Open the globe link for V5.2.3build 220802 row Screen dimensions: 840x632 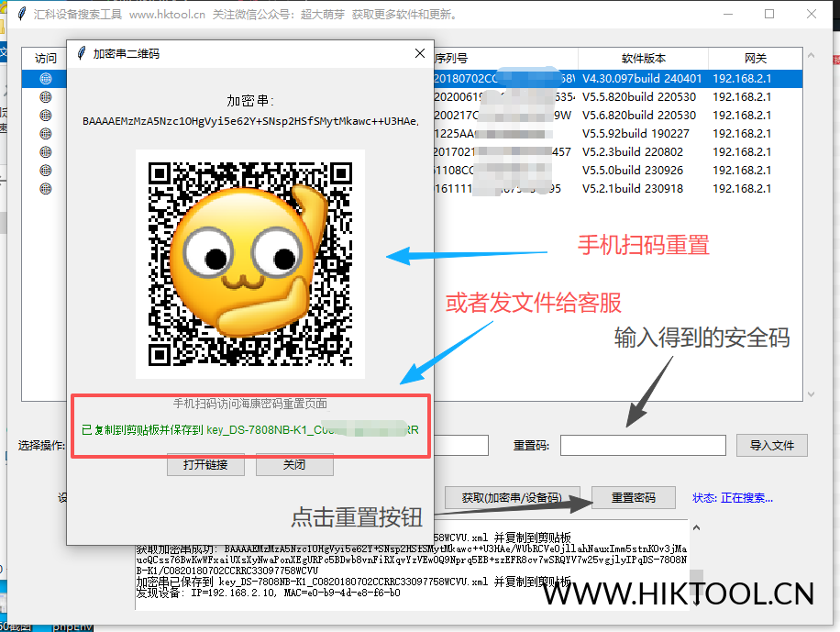[x=46, y=151]
